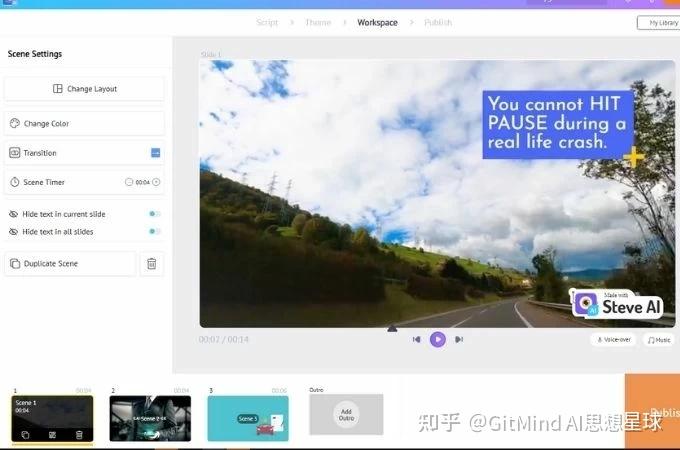This screenshot has height=450, width=680.
Task: Click the yellow plus on text box
Action: pyautogui.click(x=634, y=157)
